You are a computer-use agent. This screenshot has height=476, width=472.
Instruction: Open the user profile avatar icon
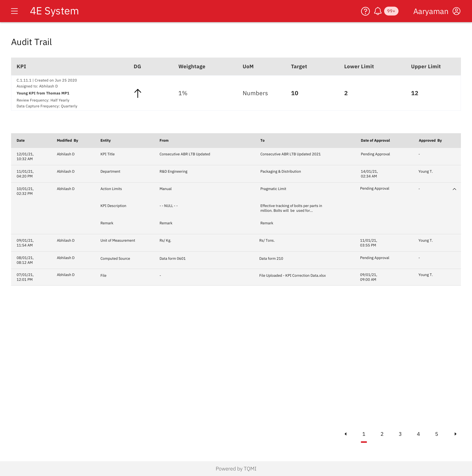[x=456, y=11]
